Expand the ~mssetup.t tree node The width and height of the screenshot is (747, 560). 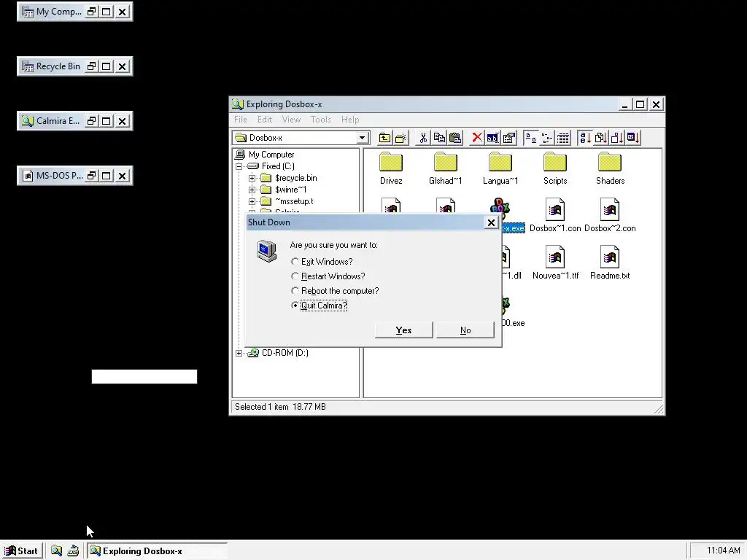(252, 201)
